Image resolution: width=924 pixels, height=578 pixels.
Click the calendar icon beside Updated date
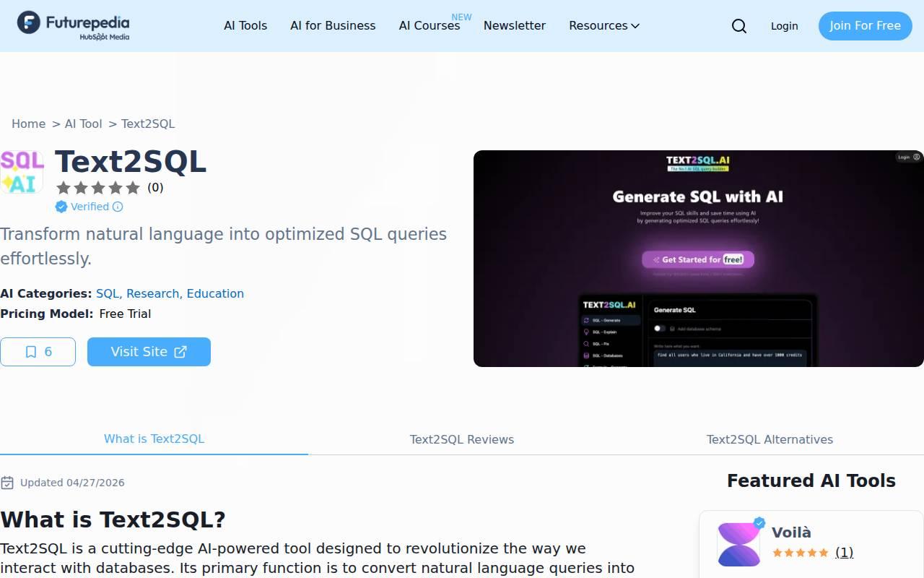[x=7, y=483]
